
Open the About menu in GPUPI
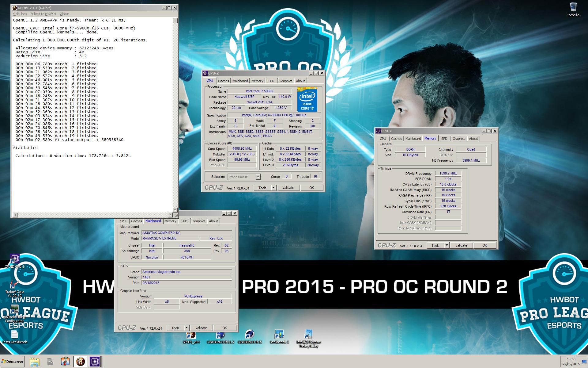pos(64,14)
